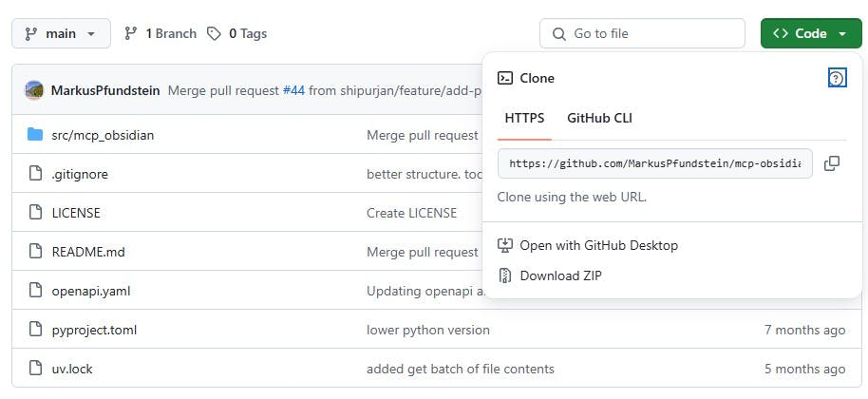Click the file icon beside openapi.yaml
The width and height of the screenshot is (868, 399).
pyautogui.click(x=35, y=290)
